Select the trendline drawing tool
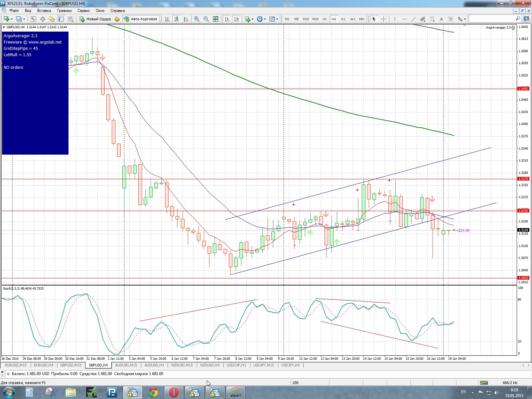The height and width of the screenshot is (399, 532). coord(413,19)
